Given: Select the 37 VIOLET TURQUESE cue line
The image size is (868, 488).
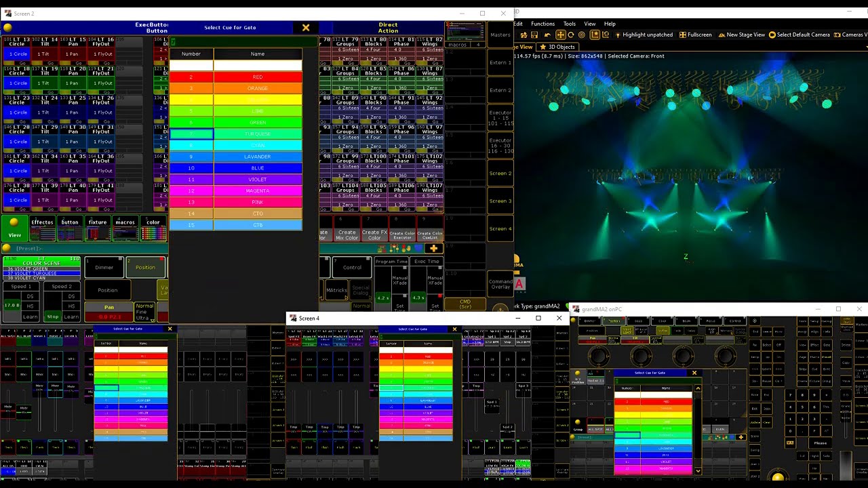Looking at the screenshot, I should tap(41, 273).
